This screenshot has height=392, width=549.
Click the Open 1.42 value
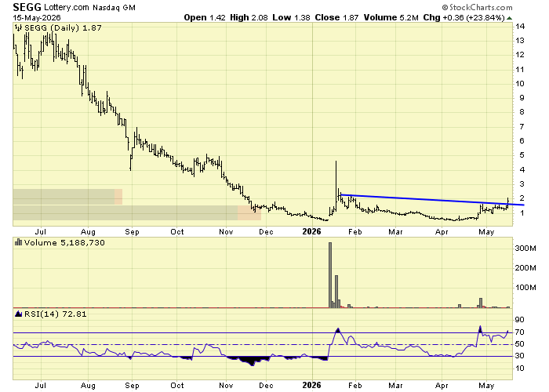click(x=205, y=17)
